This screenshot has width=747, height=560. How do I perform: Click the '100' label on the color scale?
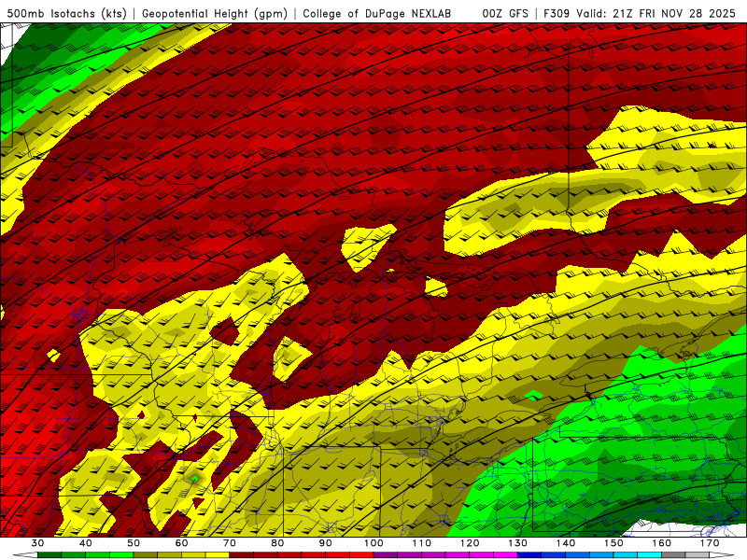pos(374,543)
